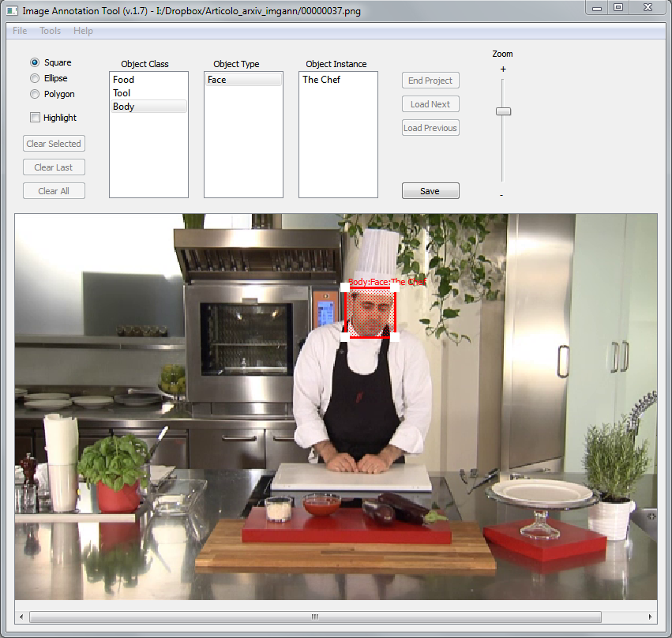
Task: Click the Zoom slider handle
Action: (503, 111)
